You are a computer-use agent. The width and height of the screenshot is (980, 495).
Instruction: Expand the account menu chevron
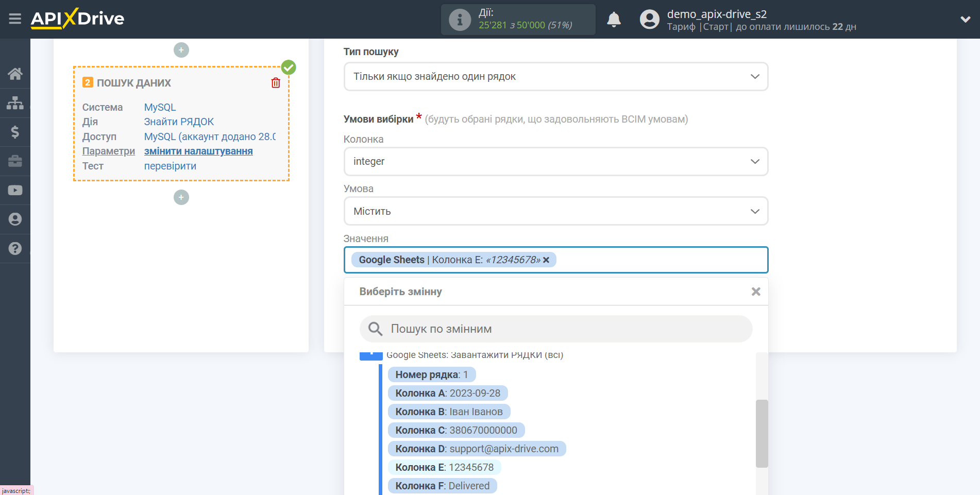tap(966, 19)
